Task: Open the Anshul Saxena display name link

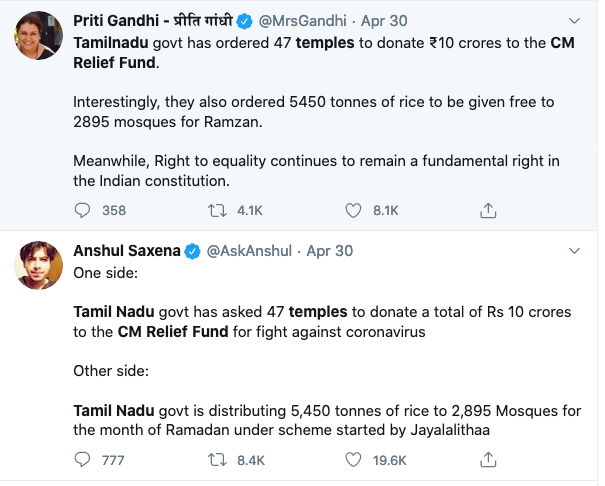Action: click(127, 251)
